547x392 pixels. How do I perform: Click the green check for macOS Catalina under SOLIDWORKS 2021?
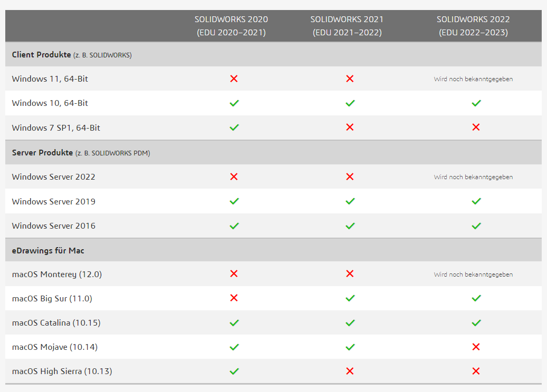click(x=350, y=323)
